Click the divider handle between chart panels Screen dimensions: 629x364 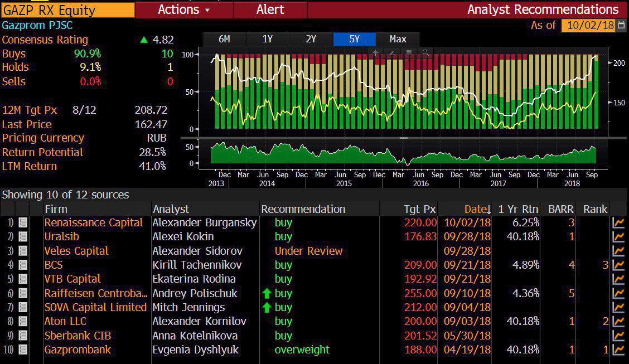404,138
